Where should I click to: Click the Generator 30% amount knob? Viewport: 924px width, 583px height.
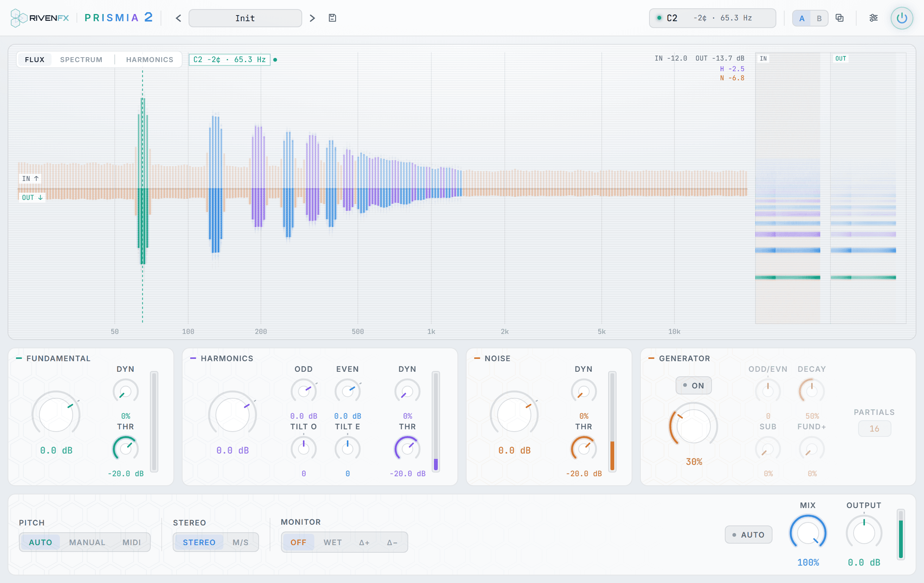point(694,427)
